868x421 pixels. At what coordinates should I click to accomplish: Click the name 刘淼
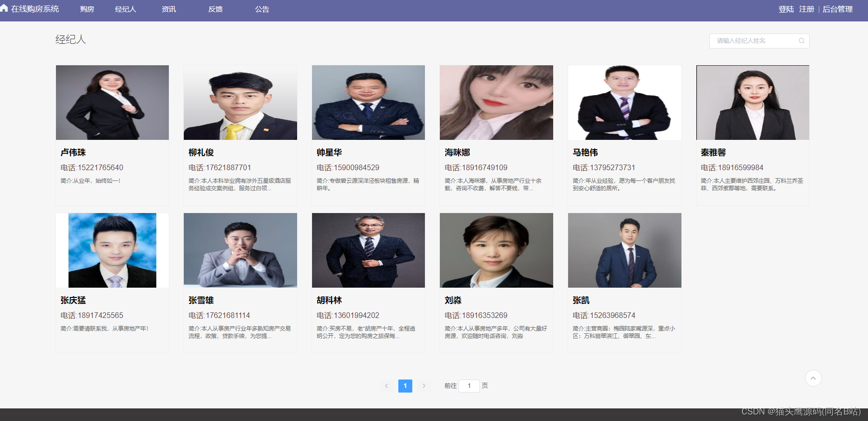[x=453, y=300]
